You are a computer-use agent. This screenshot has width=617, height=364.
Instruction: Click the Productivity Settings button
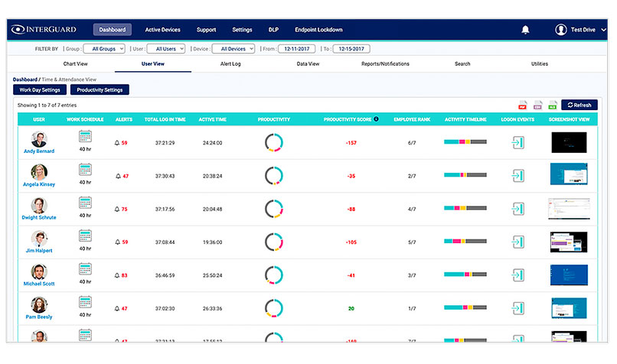pyautogui.click(x=100, y=89)
